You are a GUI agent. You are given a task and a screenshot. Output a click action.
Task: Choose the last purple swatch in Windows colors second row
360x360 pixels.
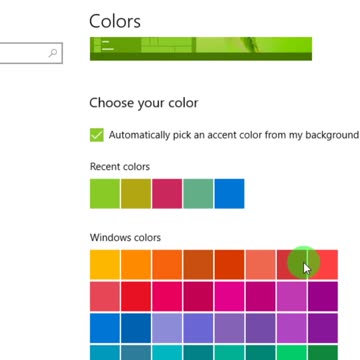[x=323, y=296]
